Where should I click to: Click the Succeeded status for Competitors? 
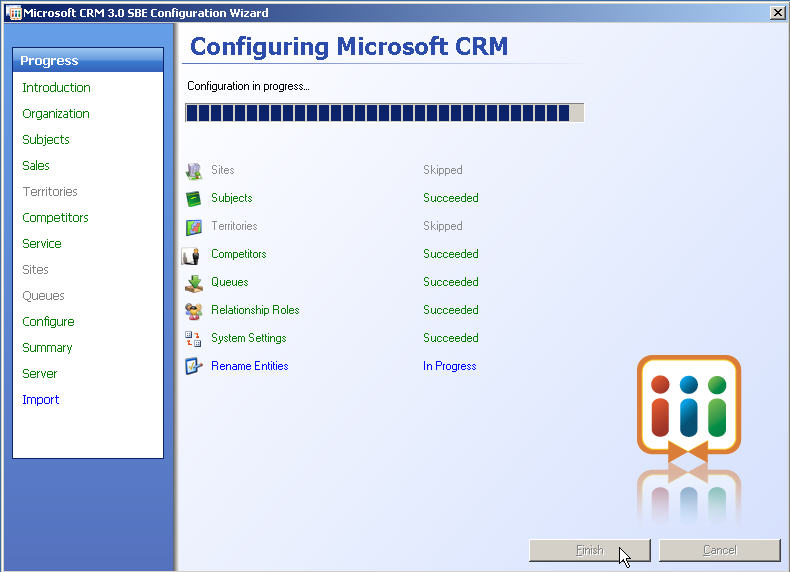pyautogui.click(x=451, y=254)
